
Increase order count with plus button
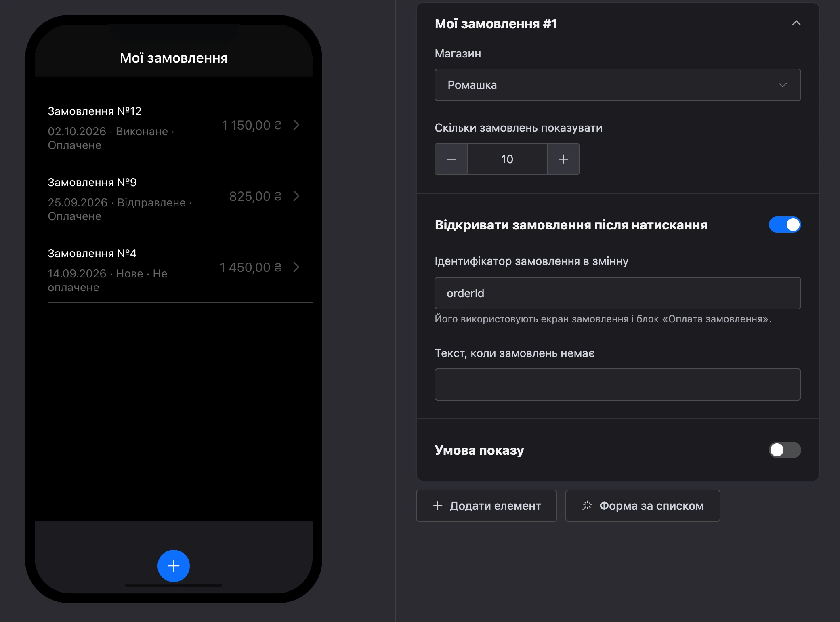coord(563,159)
